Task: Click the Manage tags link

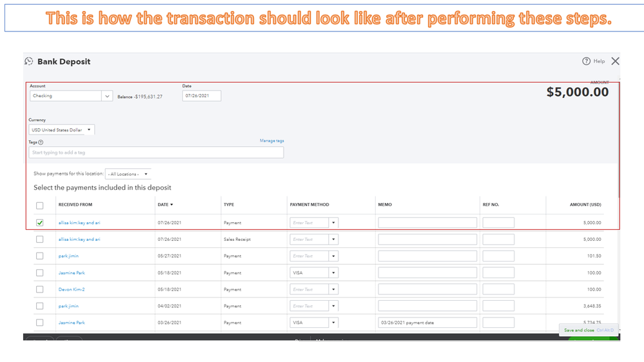Action: tap(271, 141)
